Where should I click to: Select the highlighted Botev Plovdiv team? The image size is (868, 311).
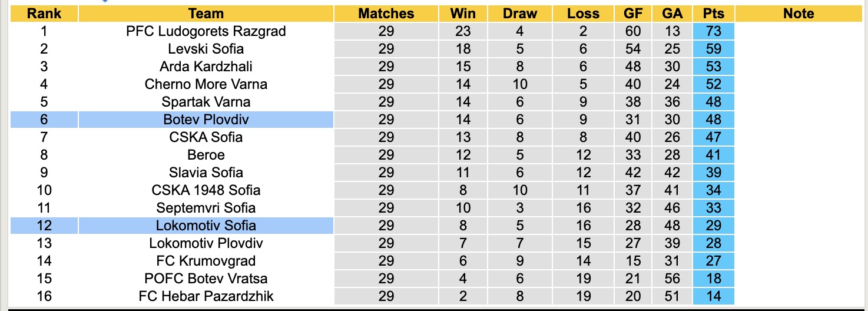(x=206, y=120)
